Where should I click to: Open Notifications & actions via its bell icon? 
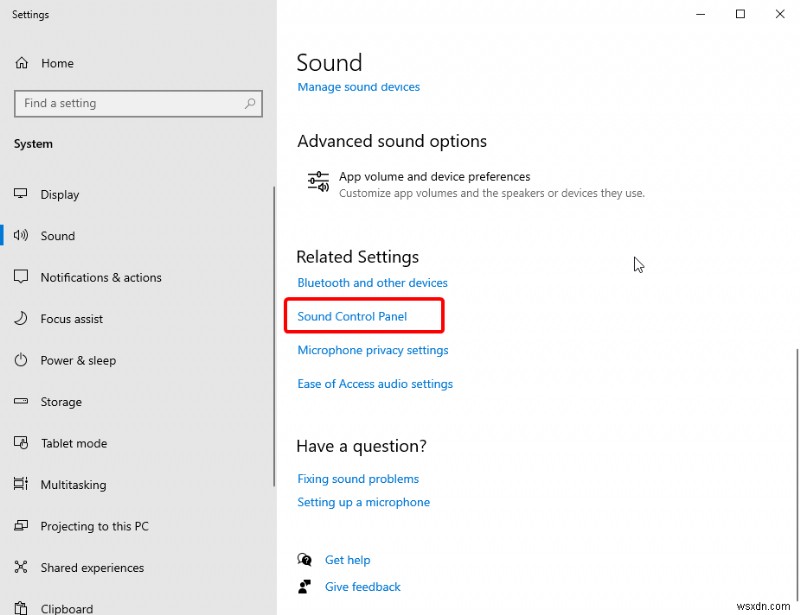click(x=23, y=277)
